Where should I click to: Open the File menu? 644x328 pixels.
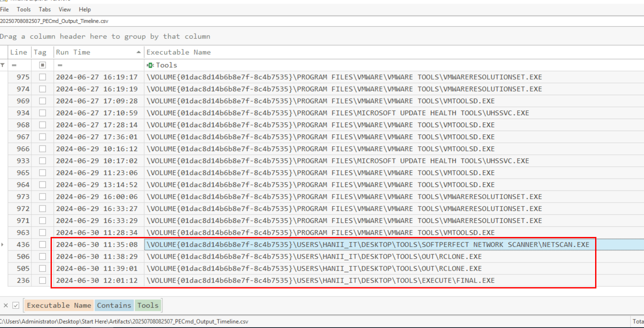pyautogui.click(x=5, y=9)
